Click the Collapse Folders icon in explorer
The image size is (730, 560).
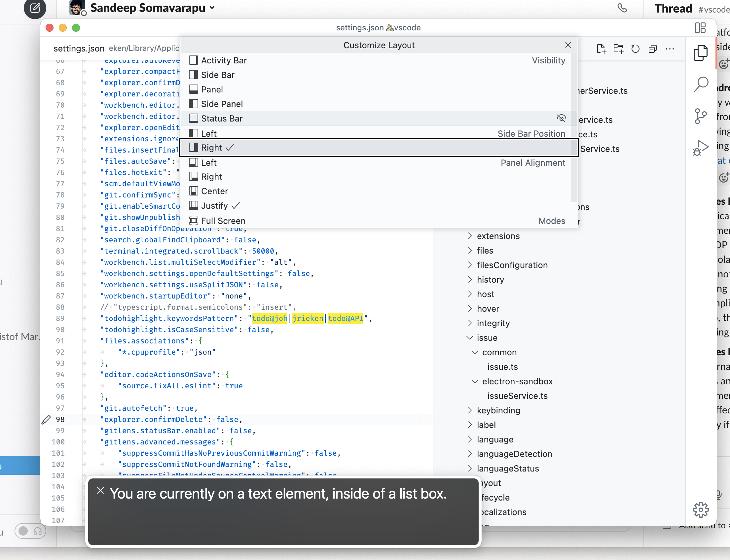pos(653,49)
